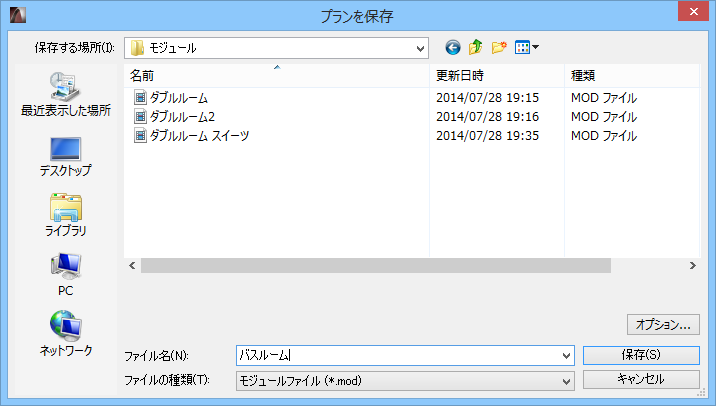
Task: Click the 保存(S) button
Action: (641, 355)
